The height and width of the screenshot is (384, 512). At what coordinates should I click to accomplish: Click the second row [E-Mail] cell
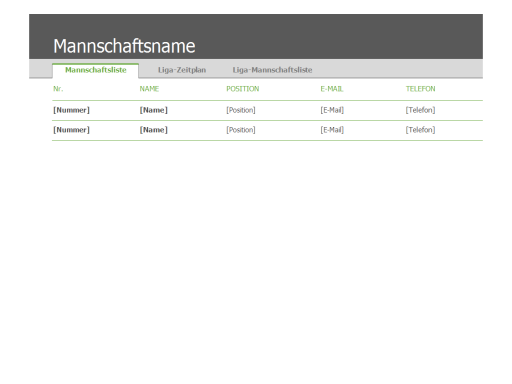pos(332,130)
